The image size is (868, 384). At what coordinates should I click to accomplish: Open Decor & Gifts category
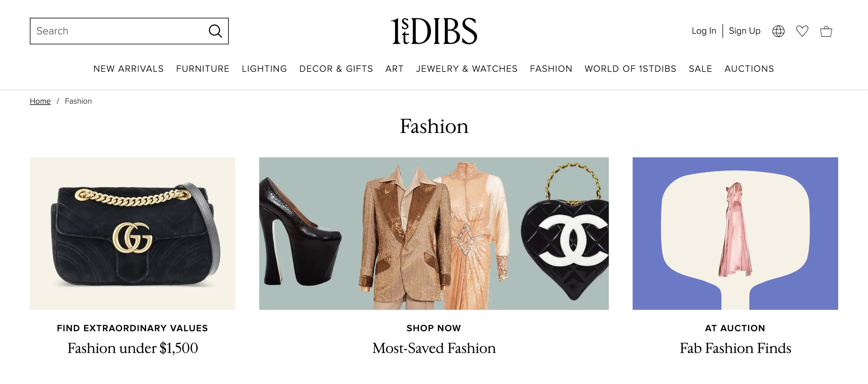[336, 69]
